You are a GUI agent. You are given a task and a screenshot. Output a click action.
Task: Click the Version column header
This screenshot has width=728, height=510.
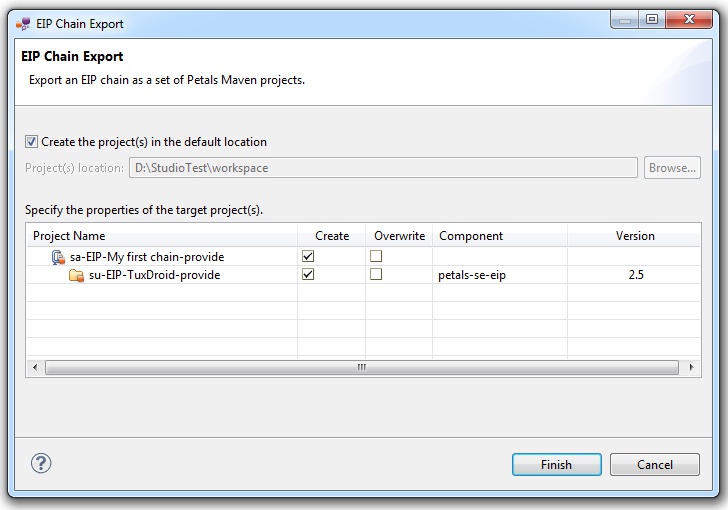635,236
